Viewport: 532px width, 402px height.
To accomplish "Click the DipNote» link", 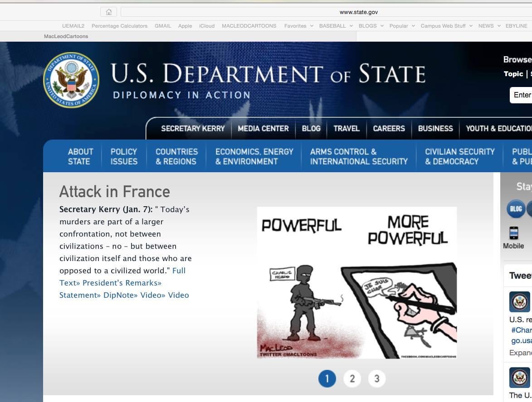I will [121, 295].
